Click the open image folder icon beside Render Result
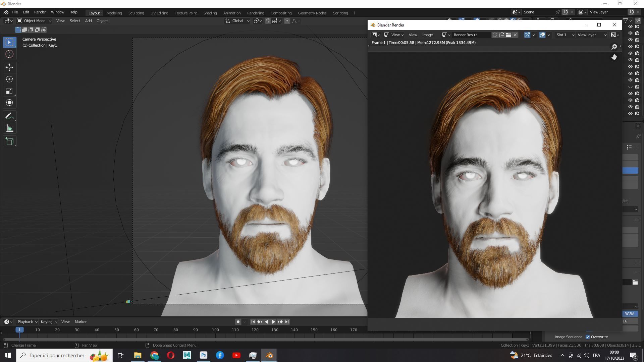The width and height of the screenshot is (644, 362). (508, 35)
